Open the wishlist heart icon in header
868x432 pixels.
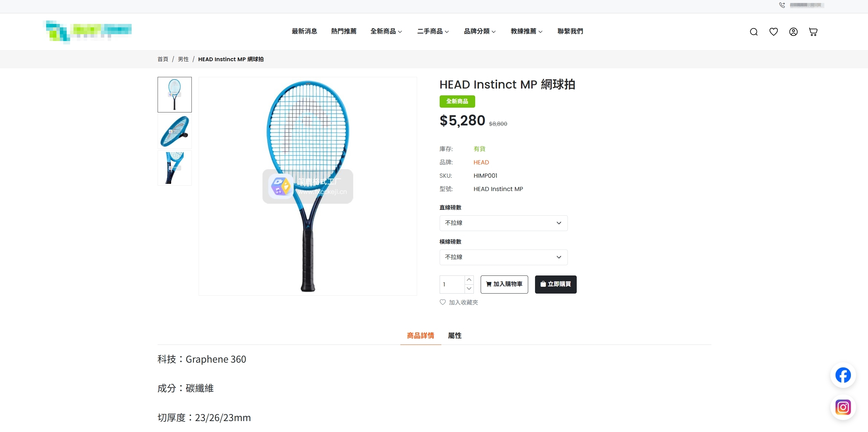pyautogui.click(x=773, y=32)
